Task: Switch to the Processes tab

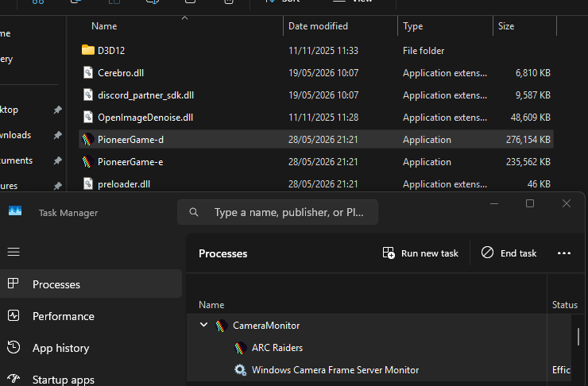Action: pyautogui.click(x=91, y=284)
